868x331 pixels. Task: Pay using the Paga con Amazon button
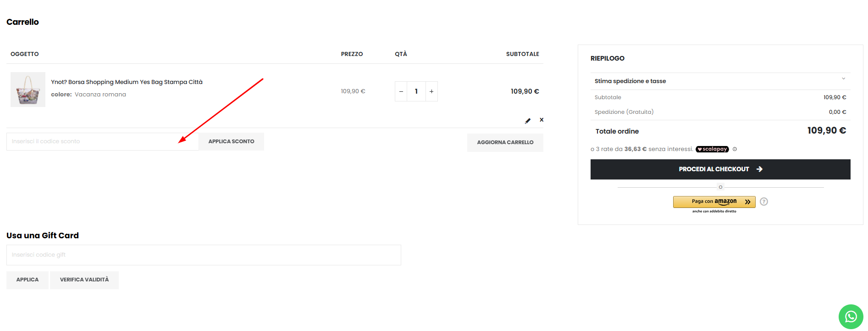[x=714, y=202]
